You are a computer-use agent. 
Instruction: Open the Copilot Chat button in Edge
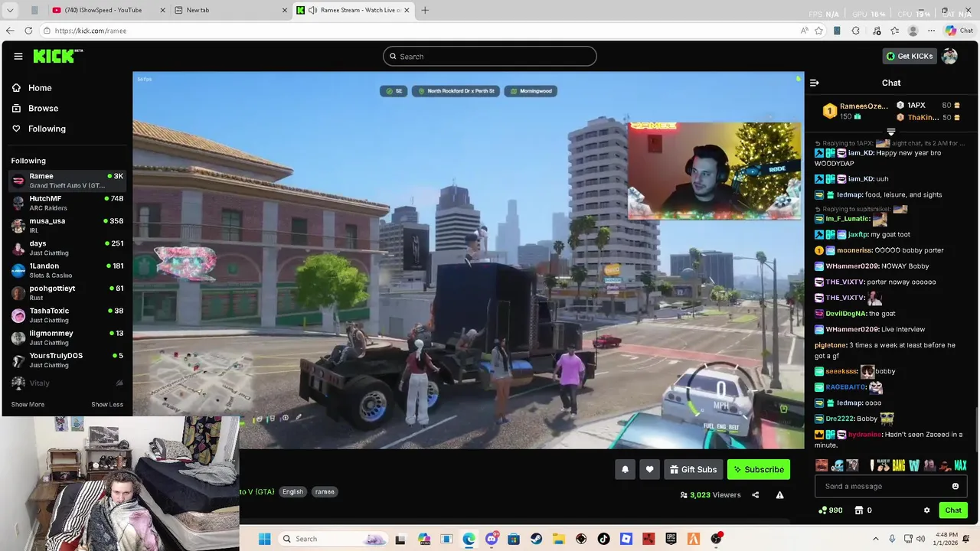coord(959,31)
